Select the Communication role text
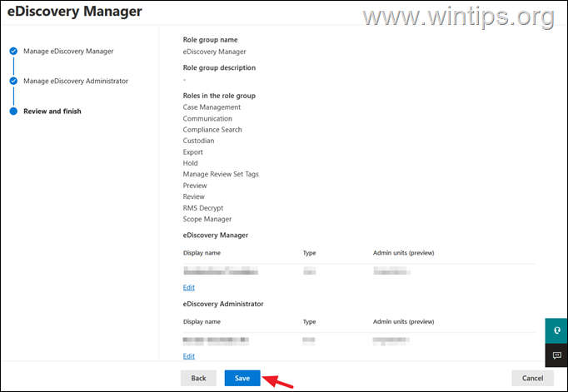Viewport: 568px width, 392px height. [207, 118]
